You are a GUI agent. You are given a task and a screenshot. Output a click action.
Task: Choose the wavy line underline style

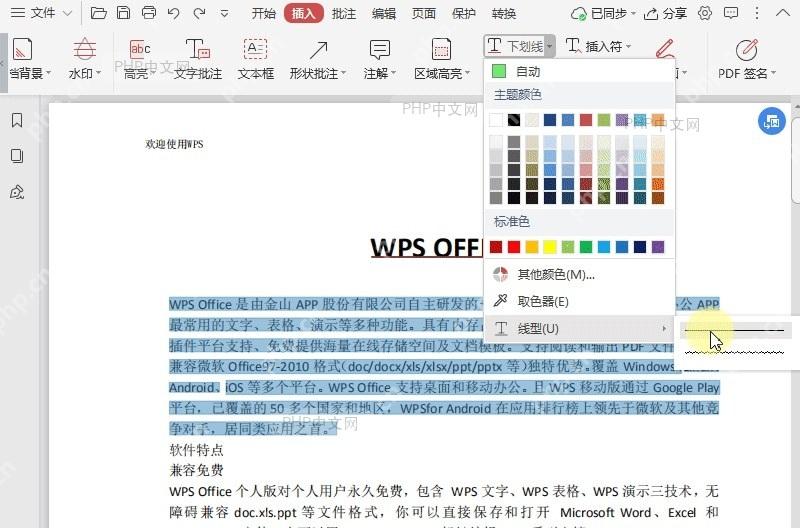pyautogui.click(x=734, y=352)
